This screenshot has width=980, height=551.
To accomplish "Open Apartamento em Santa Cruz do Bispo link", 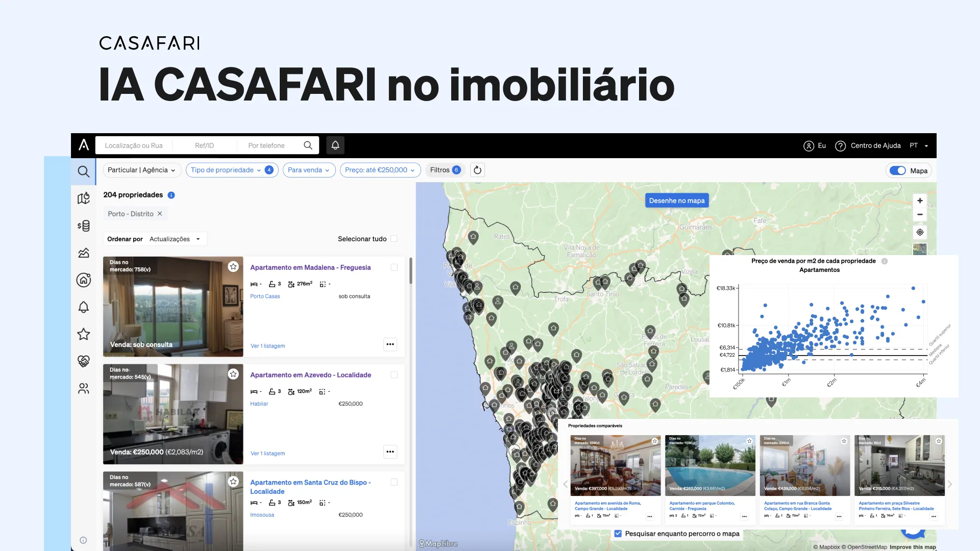I will [x=310, y=487].
